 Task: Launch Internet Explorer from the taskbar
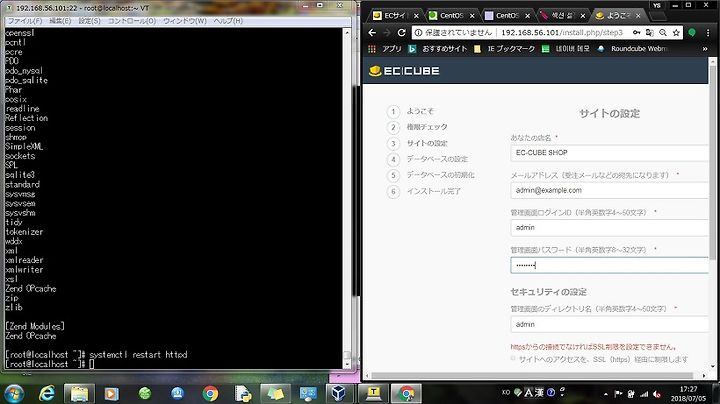coord(47,393)
